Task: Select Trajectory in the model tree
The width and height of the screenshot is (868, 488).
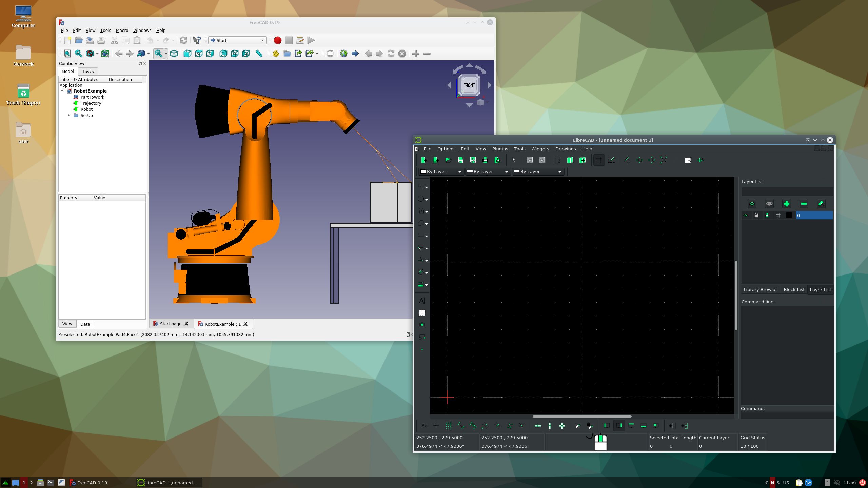Action: [x=91, y=103]
